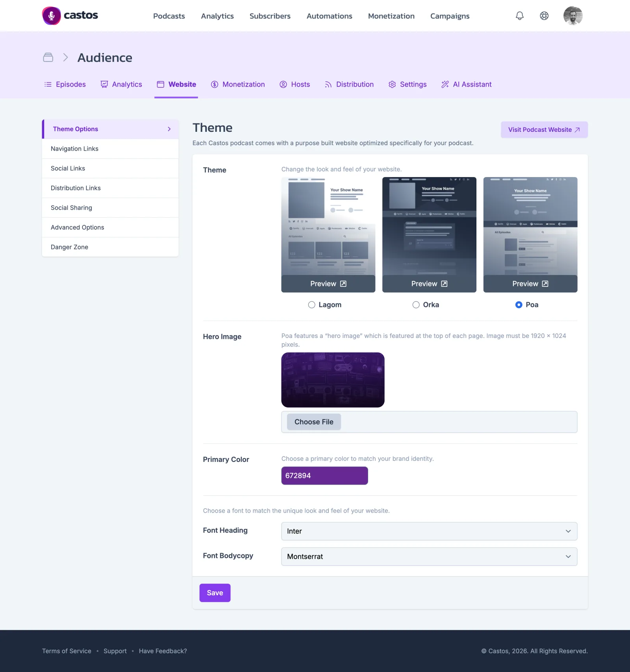The image size is (630, 672).
Task: Open Distribution Links in the sidebar
Action: (x=110, y=188)
